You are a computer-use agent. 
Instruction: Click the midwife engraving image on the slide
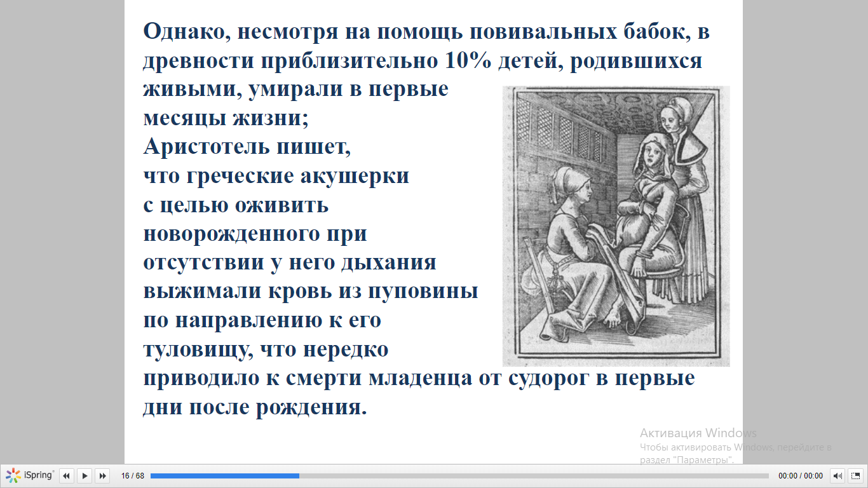point(616,226)
